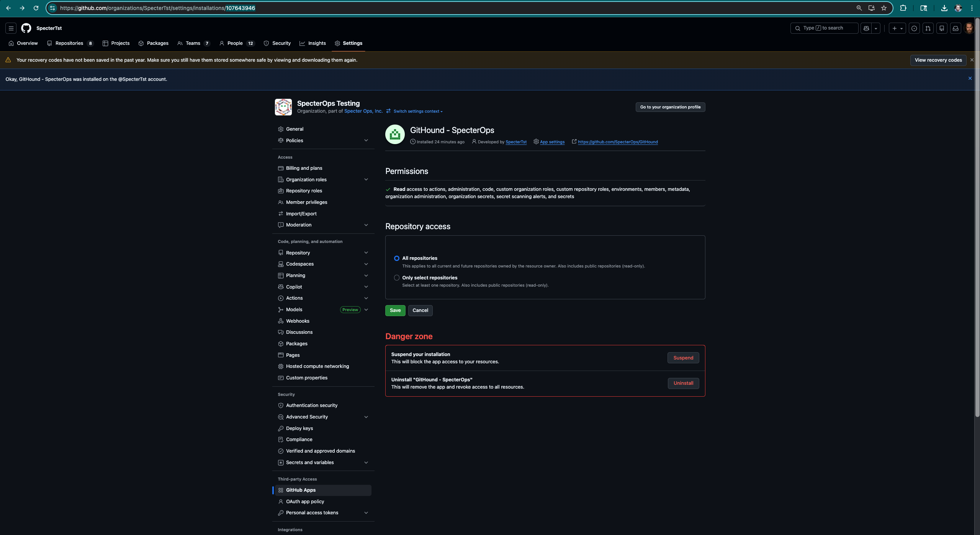The width and height of the screenshot is (980, 535).
Task: Click the GitHub logo to go home
Action: [26, 28]
